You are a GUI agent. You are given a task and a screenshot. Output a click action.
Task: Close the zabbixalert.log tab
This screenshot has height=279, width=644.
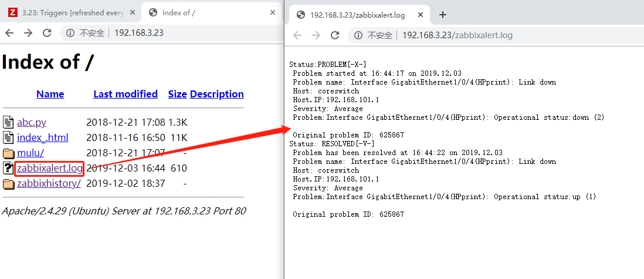pos(420,15)
